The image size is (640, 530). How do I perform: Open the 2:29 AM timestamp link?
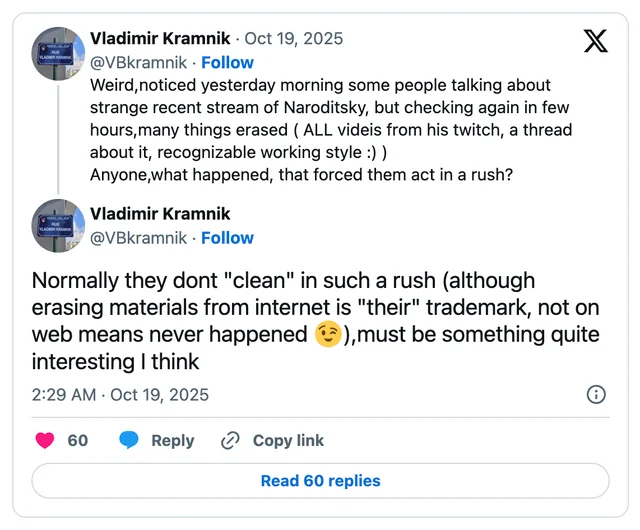[120, 395]
